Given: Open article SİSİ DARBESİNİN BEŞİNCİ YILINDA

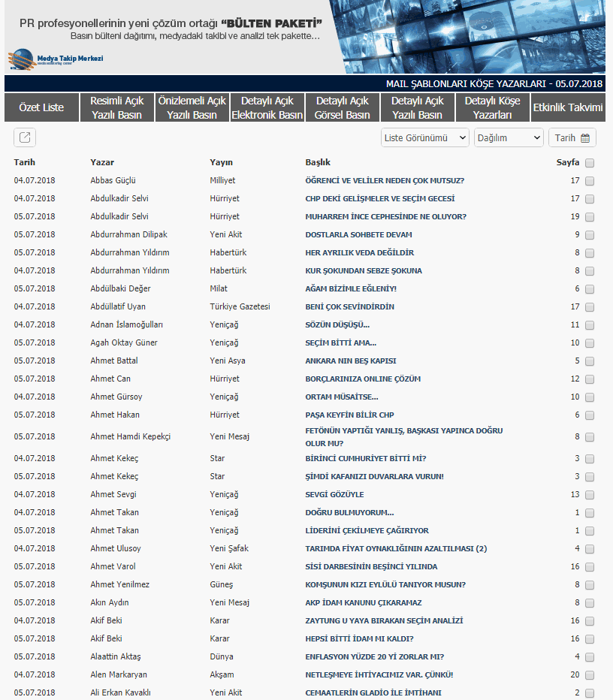Looking at the screenshot, I should (371, 566).
